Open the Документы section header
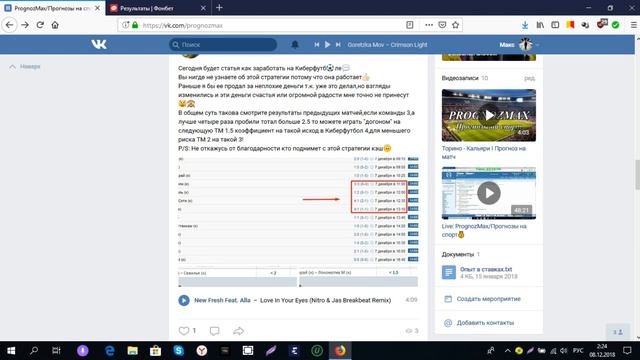This screenshot has height=360, width=640. click(x=458, y=254)
